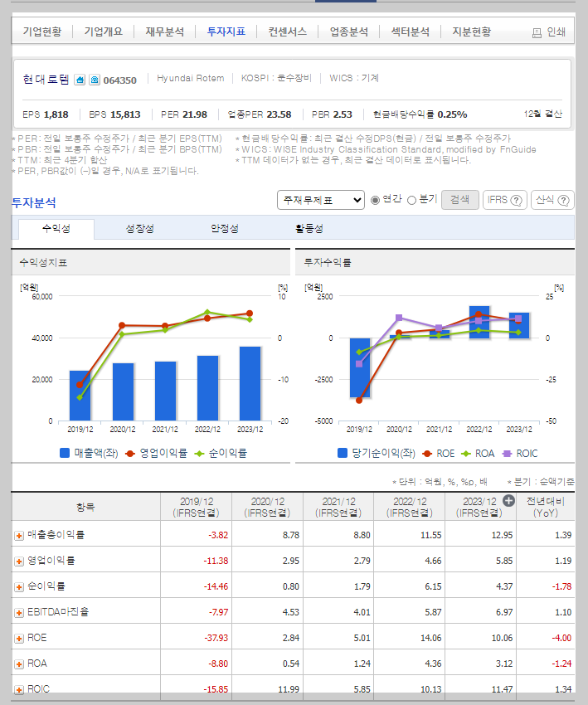Open the 주재무제표 dropdown

(x=321, y=200)
